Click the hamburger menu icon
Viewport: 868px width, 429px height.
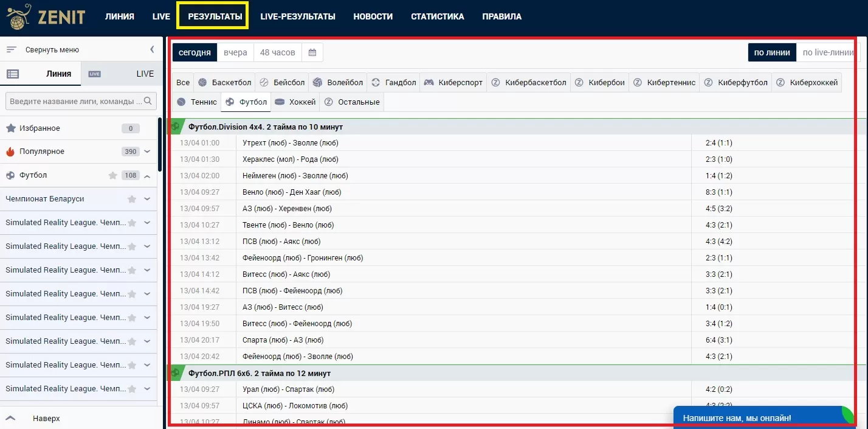(12, 50)
